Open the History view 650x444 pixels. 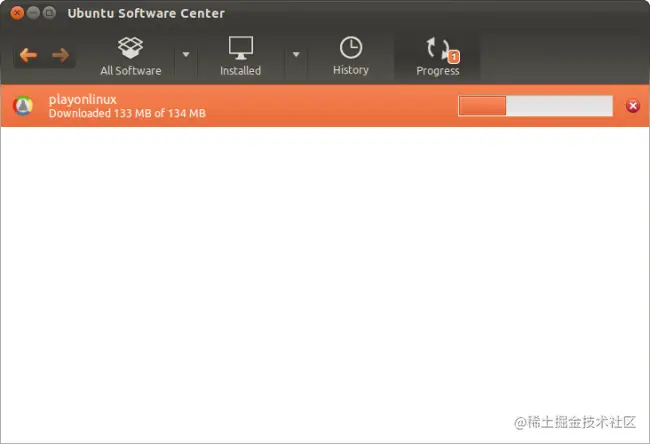[x=351, y=57]
